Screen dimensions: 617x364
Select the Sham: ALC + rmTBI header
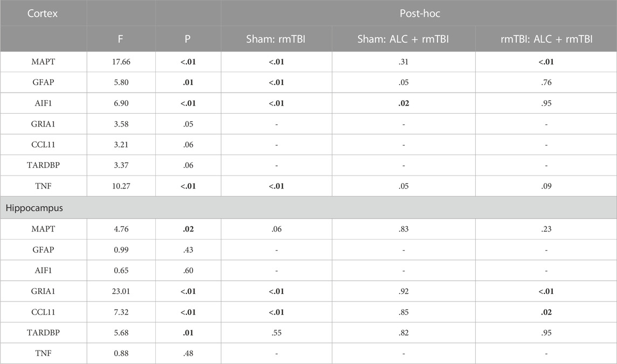403,39
